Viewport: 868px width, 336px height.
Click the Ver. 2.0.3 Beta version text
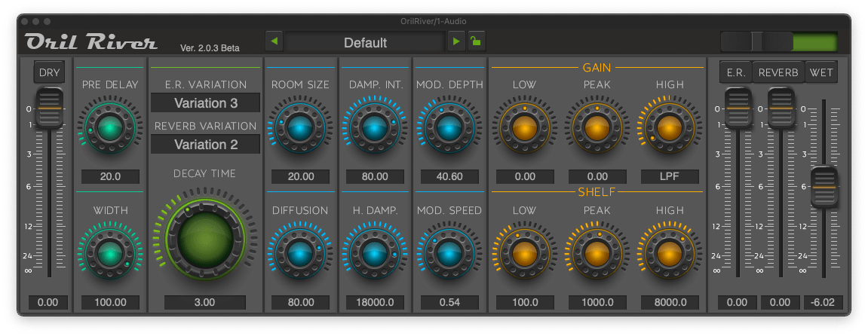coord(210,48)
